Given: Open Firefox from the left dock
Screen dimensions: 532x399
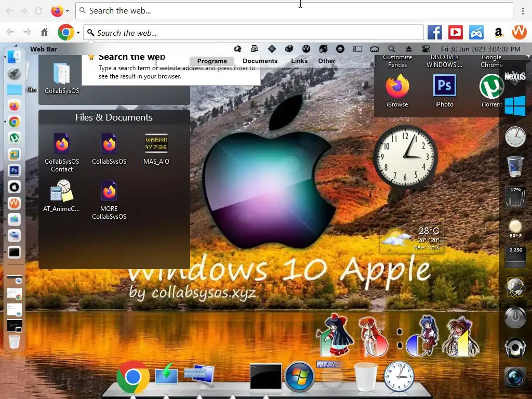Looking at the screenshot, I should (x=14, y=106).
